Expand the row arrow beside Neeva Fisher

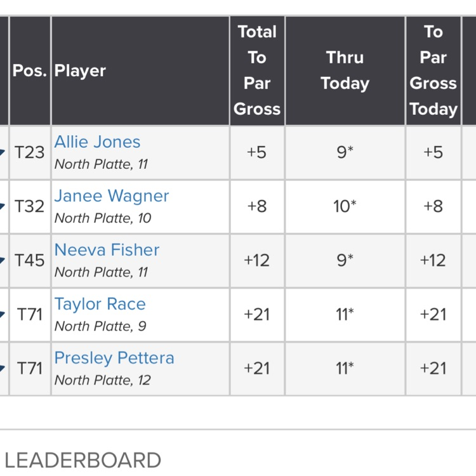(3, 260)
